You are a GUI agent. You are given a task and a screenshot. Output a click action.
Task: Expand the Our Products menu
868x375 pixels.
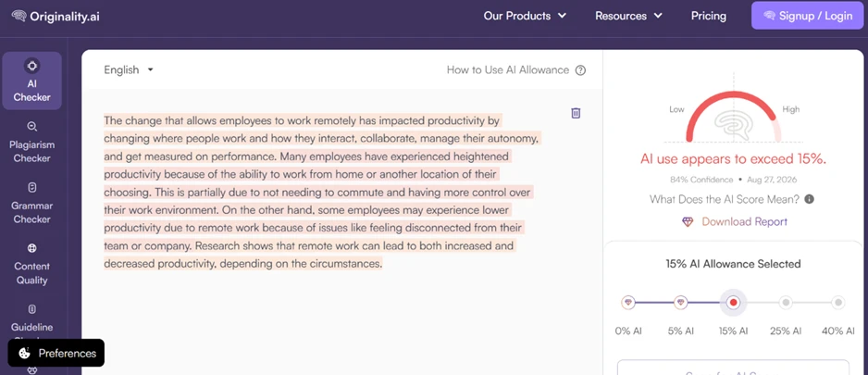click(525, 16)
